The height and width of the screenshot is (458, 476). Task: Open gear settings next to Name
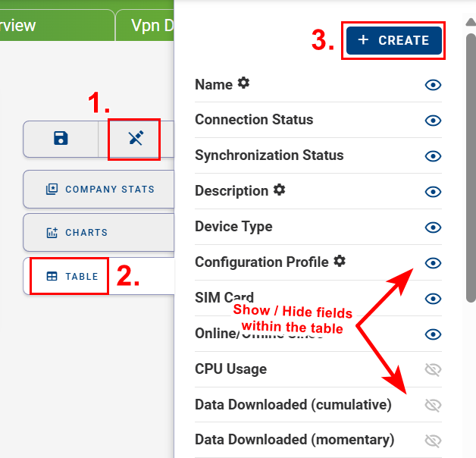click(x=243, y=83)
